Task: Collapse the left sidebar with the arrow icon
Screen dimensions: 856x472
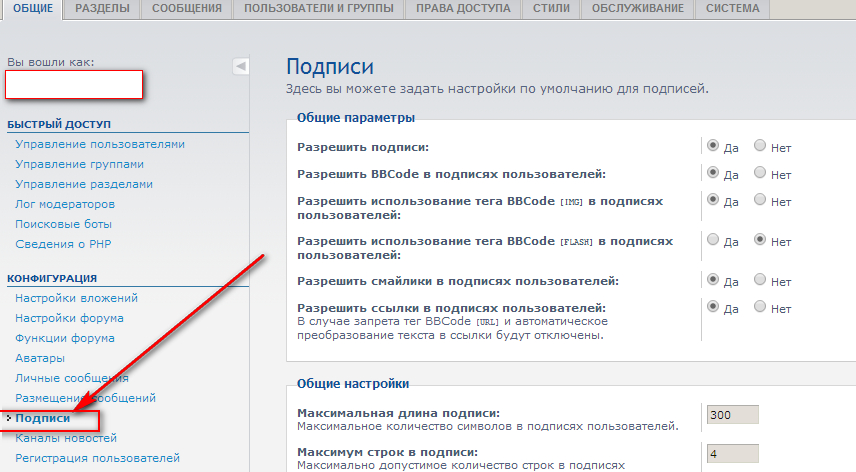Action: click(x=240, y=66)
